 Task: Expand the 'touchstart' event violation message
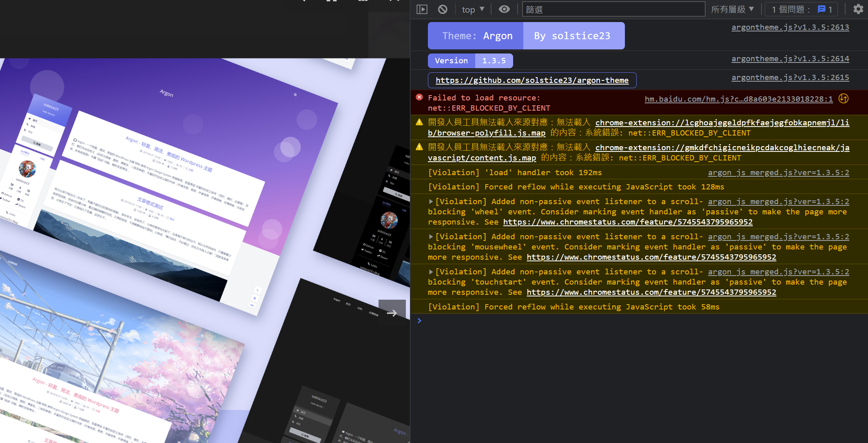click(431, 272)
